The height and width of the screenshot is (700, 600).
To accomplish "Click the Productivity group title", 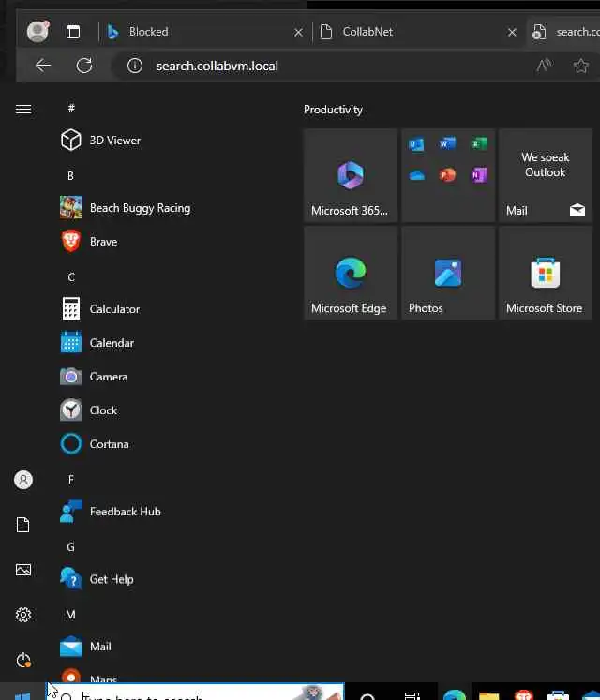I will coord(333,110).
